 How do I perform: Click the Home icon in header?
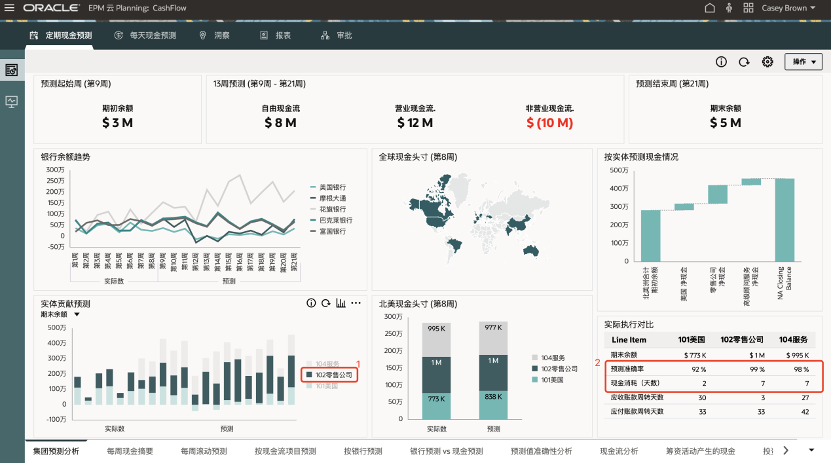click(710, 8)
